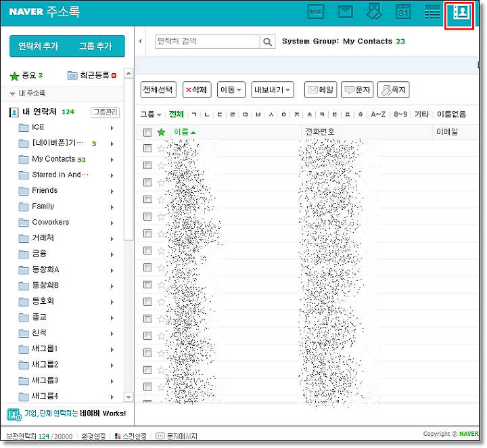Click the 연락처 추가 button

[x=38, y=46]
